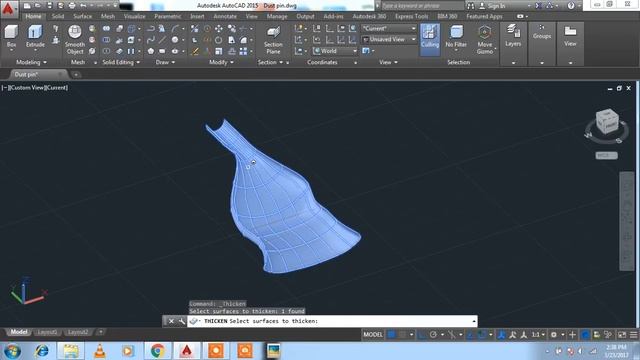
Task: Expand the Modify panel
Action: [221, 62]
